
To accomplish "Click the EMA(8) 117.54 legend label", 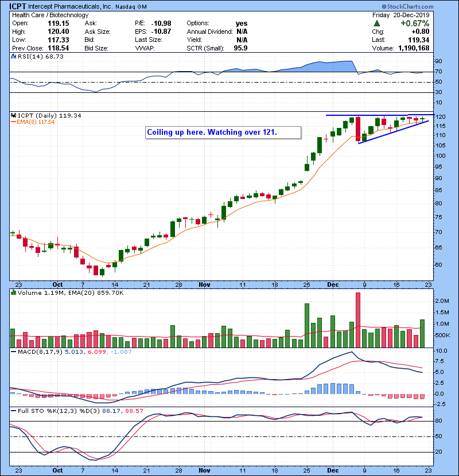I will point(33,122).
